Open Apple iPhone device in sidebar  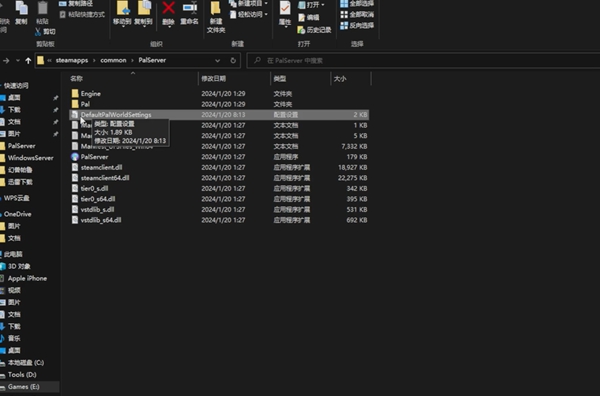coord(27,278)
